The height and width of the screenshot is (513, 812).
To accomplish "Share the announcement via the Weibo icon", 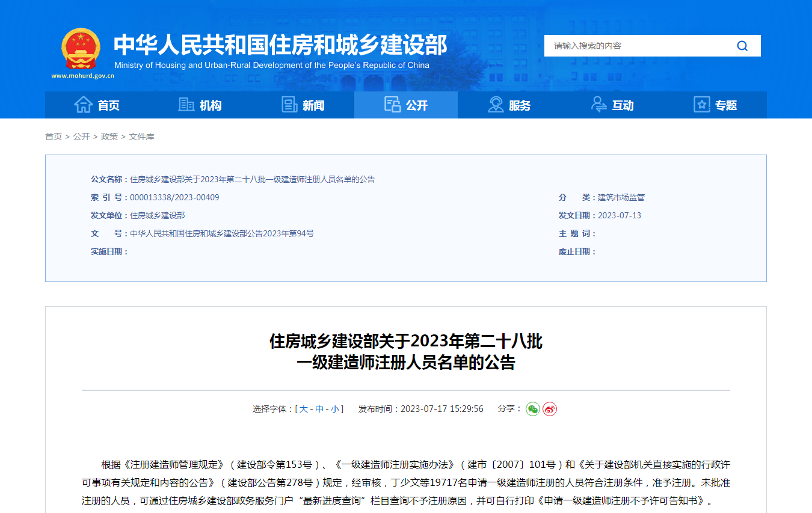I will tap(549, 408).
